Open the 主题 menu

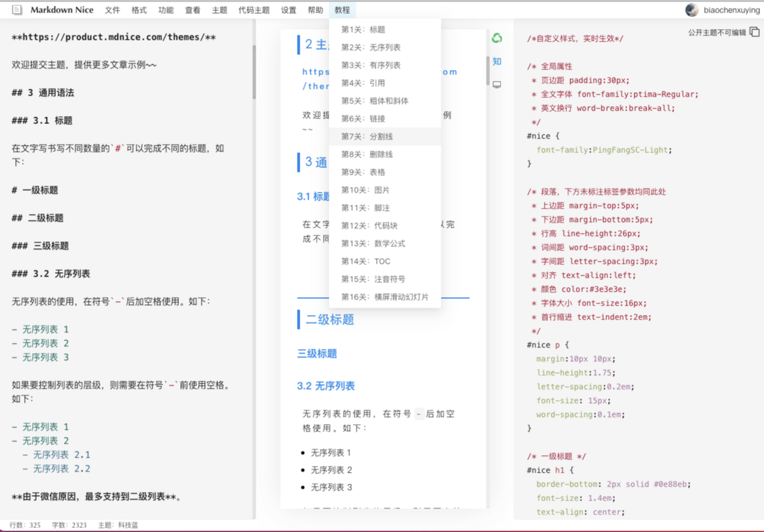(219, 10)
